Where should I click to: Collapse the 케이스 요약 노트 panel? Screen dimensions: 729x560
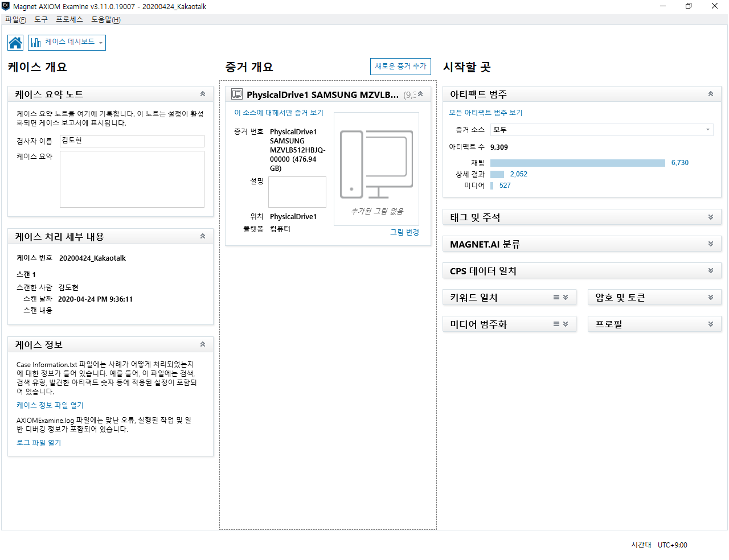coord(203,94)
